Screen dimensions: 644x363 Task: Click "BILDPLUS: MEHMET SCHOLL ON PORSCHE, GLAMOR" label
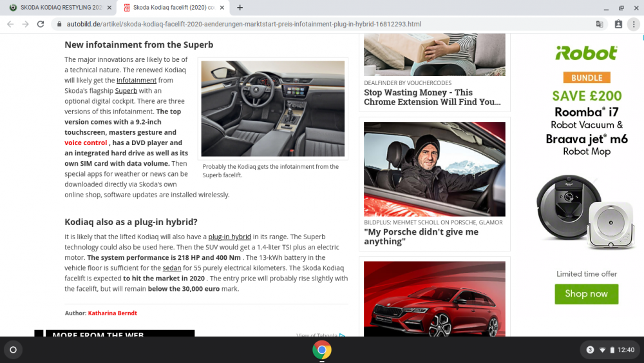click(x=433, y=222)
